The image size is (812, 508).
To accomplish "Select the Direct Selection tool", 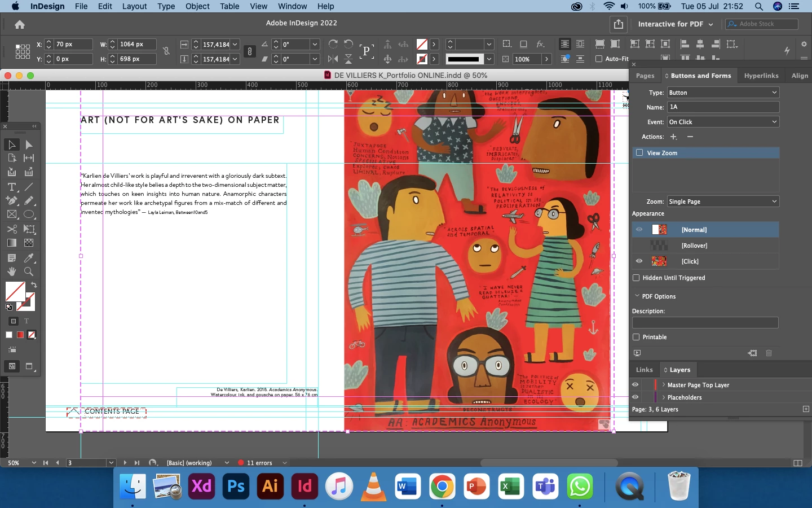I will (29, 145).
